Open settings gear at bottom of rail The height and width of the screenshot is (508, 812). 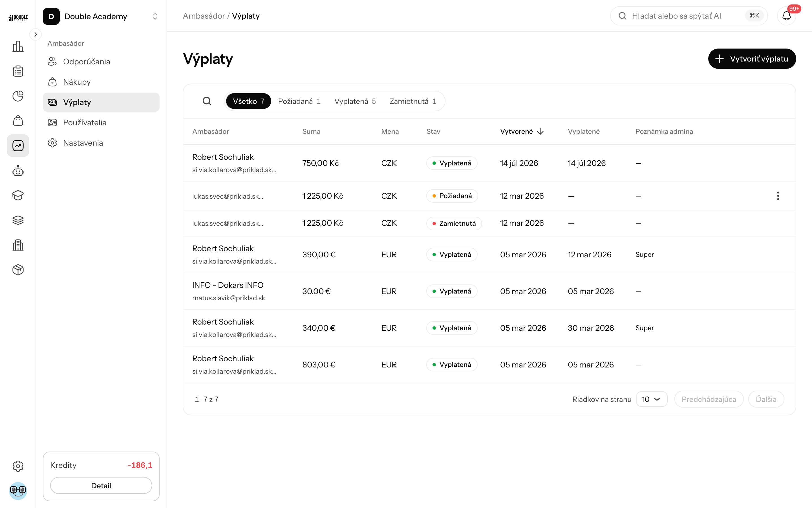[18, 466]
